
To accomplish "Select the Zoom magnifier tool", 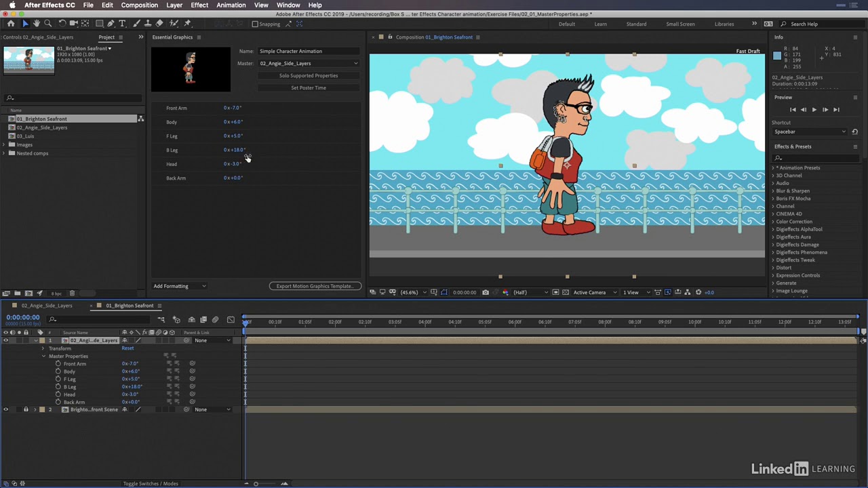I will [x=47, y=24].
